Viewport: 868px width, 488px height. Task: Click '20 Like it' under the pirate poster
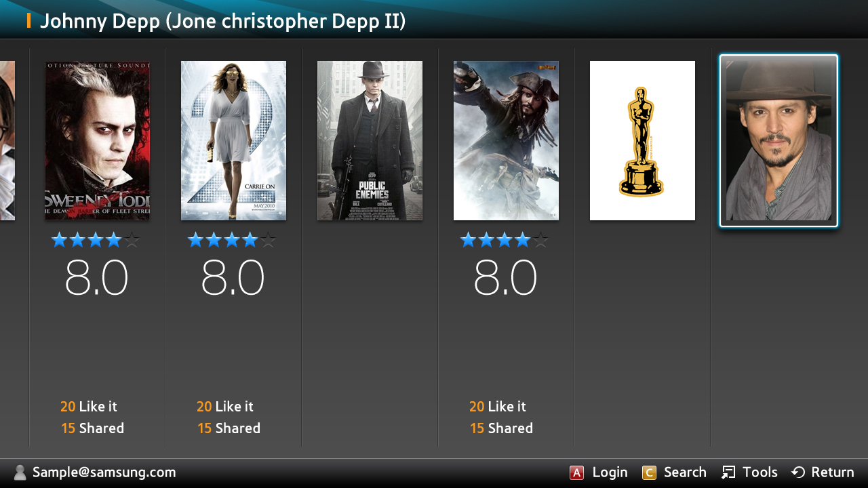tap(498, 407)
